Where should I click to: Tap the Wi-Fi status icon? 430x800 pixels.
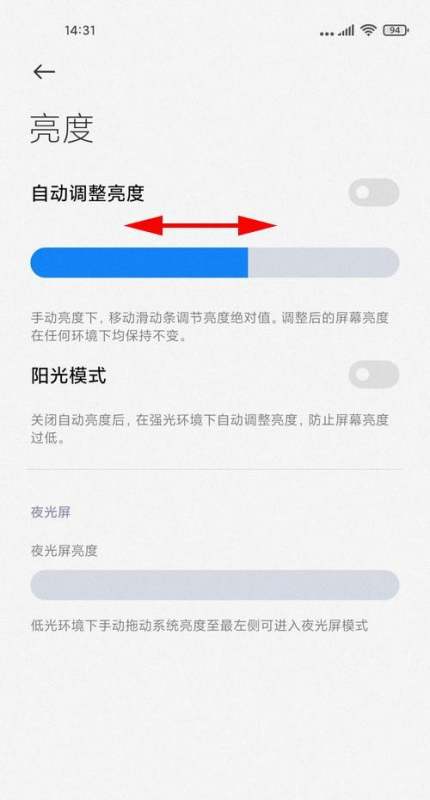click(367, 30)
